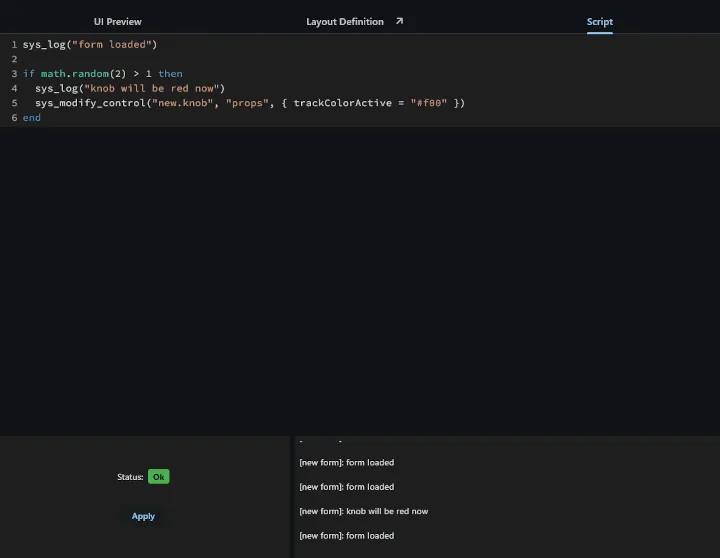
Task: Click the "then" keyword on line 3
Action: (170, 74)
